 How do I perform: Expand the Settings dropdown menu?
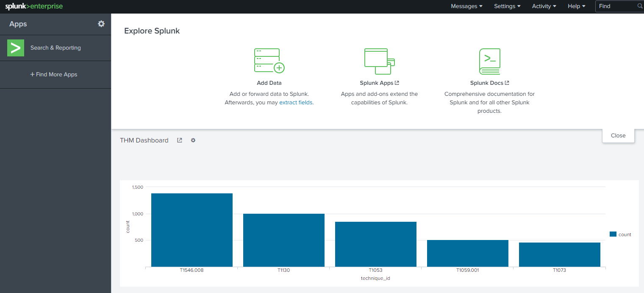pos(507,6)
